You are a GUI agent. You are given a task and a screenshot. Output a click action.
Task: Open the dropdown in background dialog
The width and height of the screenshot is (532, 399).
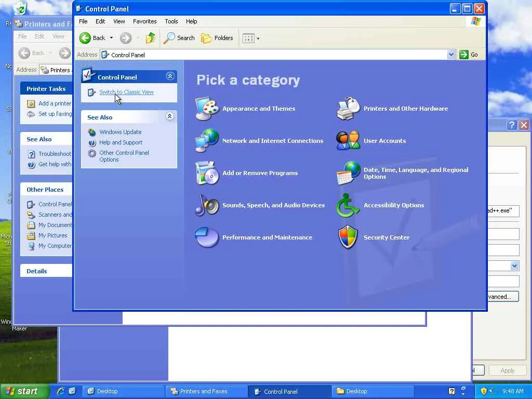(x=515, y=265)
